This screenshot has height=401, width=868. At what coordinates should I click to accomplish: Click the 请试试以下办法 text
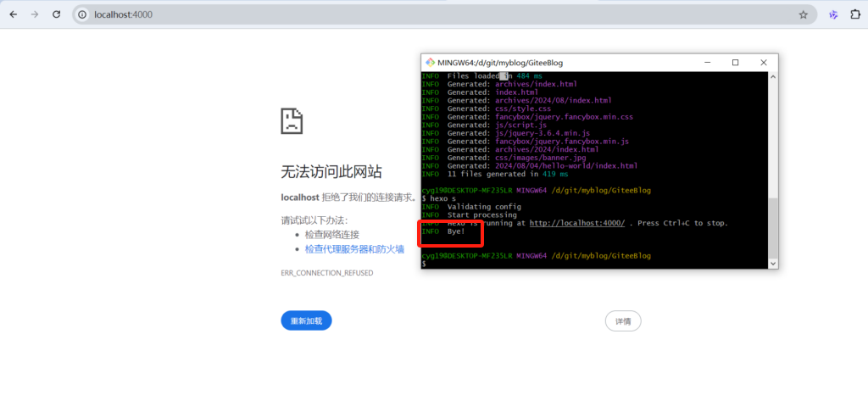314,220
